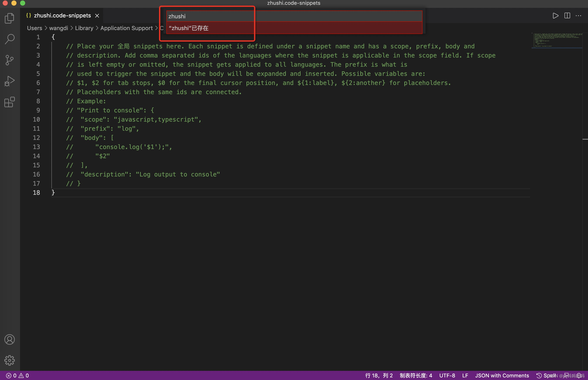Change language mode JSON with Comments
Screen dimensions: 588x380
tap(502, 375)
